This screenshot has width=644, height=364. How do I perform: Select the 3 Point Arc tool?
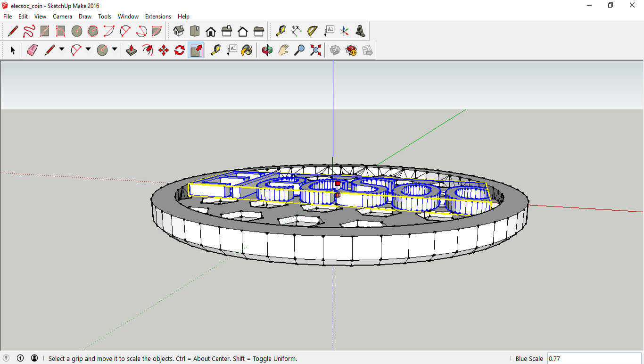(x=141, y=32)
